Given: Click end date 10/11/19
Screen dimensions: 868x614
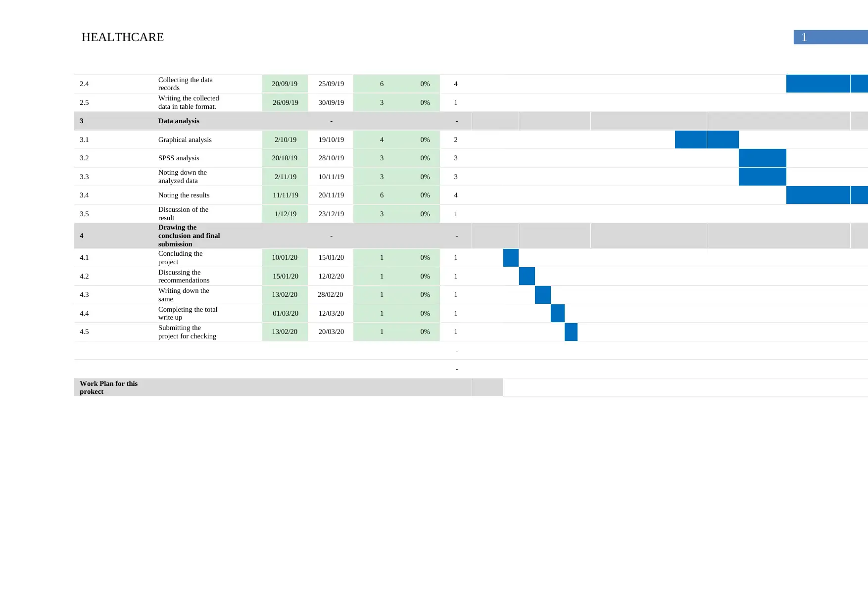Looking at the screenshot, I should click(331, 177).
